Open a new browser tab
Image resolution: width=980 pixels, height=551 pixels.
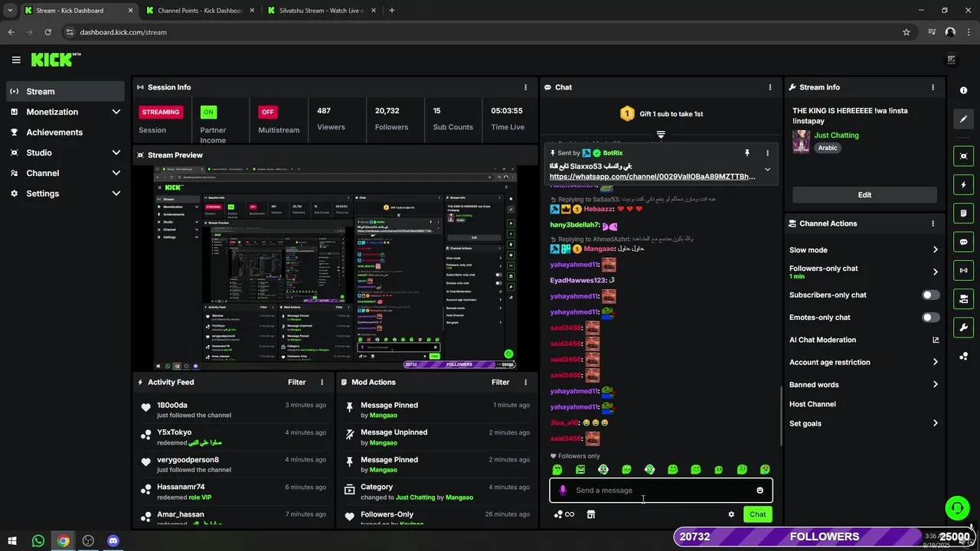392,11
